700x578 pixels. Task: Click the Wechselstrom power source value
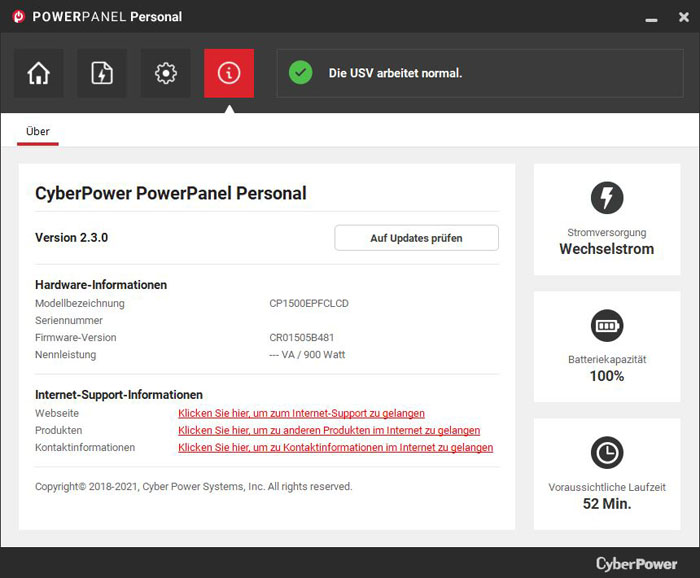click(x=607, y=249)
